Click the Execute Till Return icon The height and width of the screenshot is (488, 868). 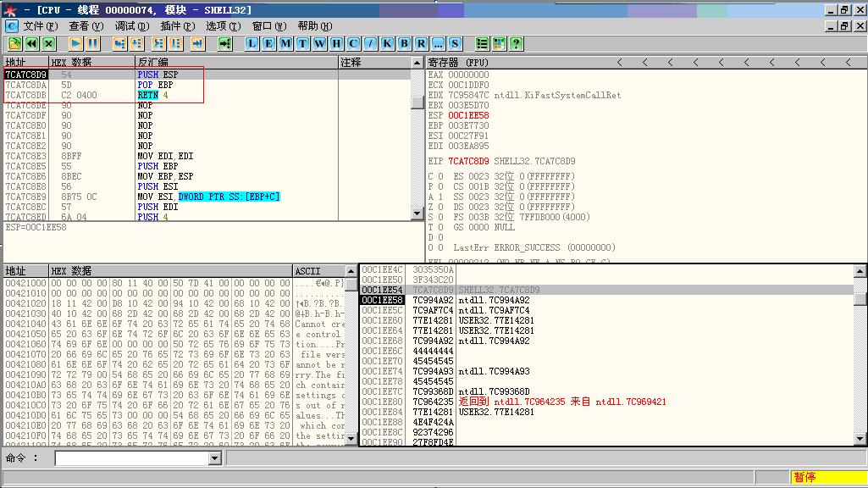197,44
